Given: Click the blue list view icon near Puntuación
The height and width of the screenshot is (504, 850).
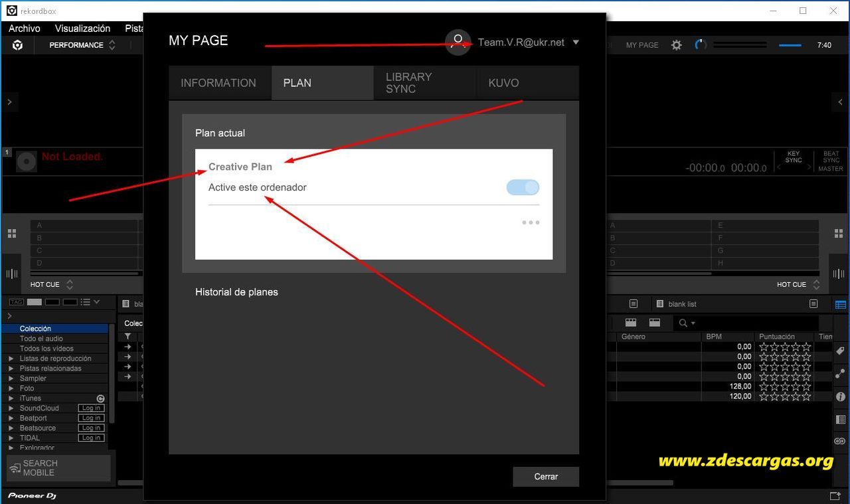Looking at the screenshot, I should [x=841, y=304].
